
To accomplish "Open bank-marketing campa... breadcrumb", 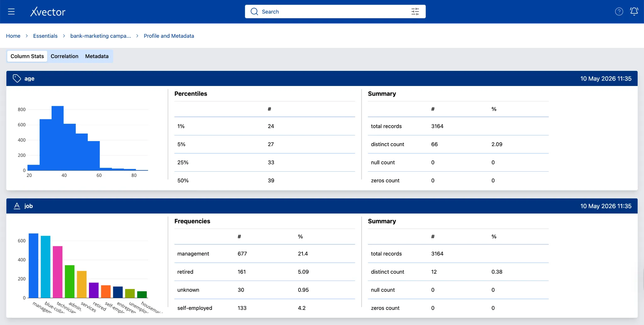I will [101, 36].
